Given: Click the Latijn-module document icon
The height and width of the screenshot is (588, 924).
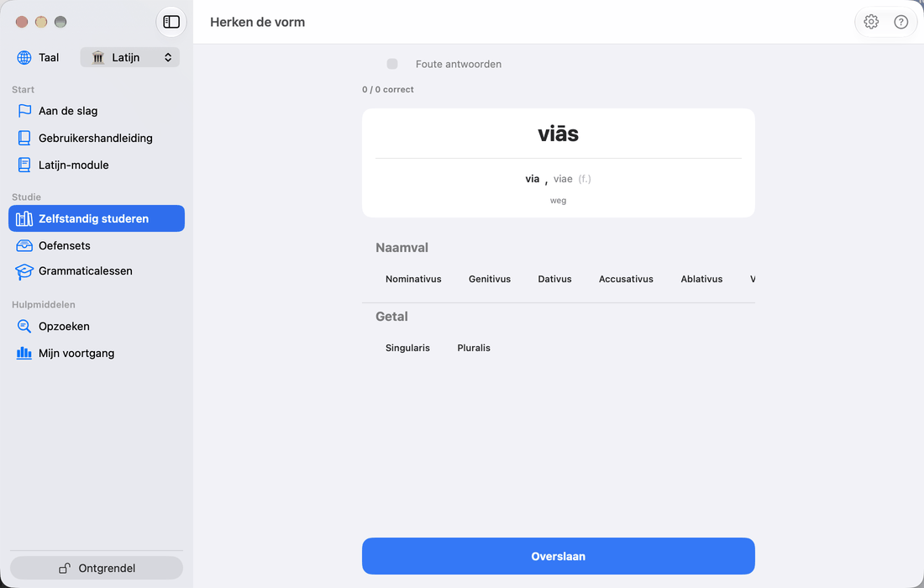Looking at the screenshot, I should click(24, 165).
